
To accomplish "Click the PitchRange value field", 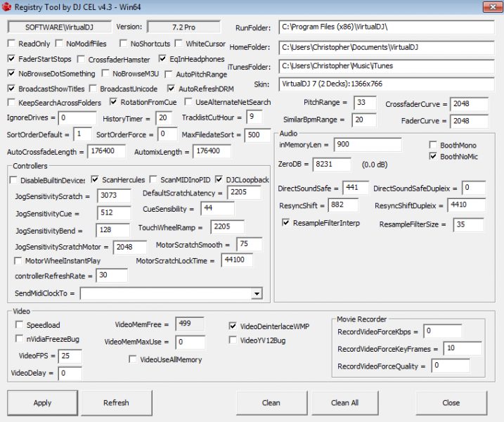I will [365, 103].
